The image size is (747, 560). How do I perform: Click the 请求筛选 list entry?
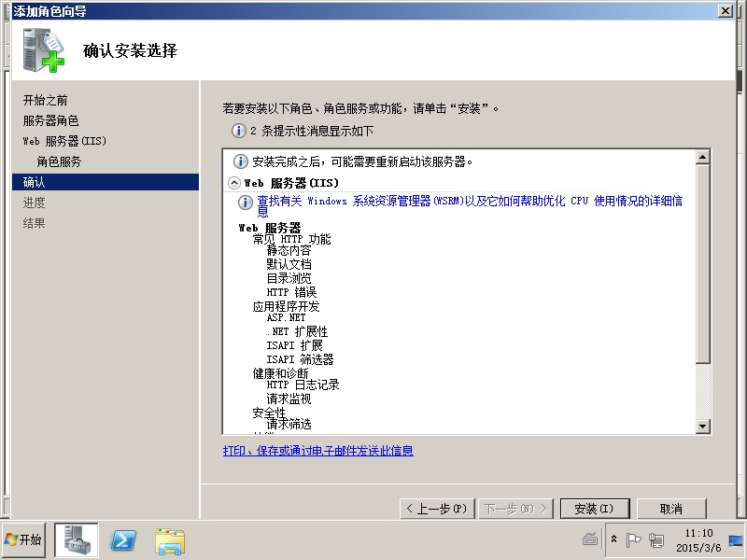pos(289,424)
